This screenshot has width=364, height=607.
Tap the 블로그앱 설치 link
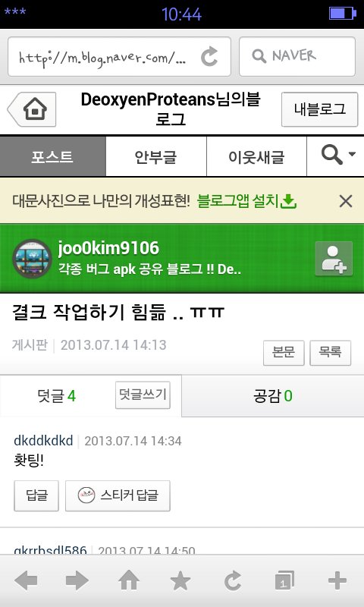pyautogui.click(x=246, y=201)
